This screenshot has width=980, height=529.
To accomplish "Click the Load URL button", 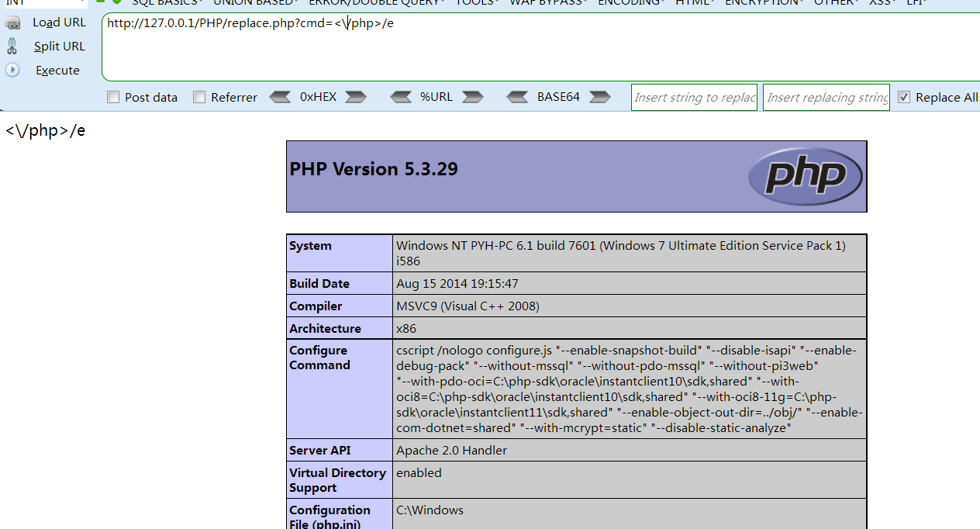I will (59, 22).
